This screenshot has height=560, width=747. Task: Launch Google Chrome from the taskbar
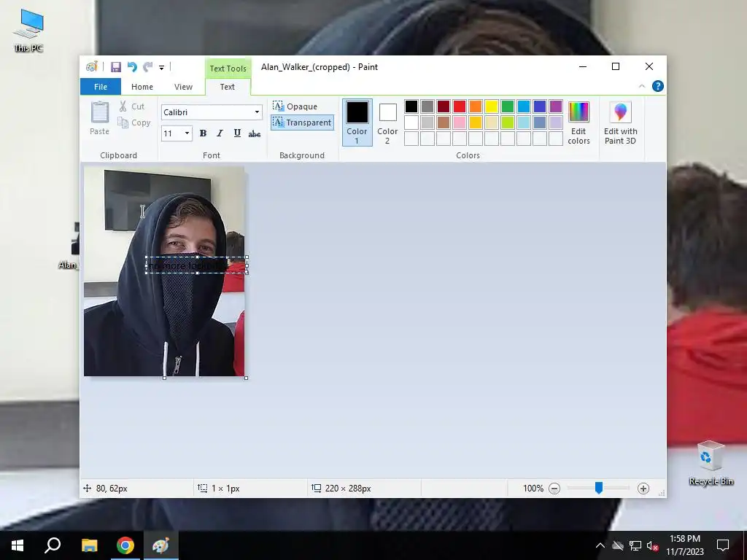[125, 545]
